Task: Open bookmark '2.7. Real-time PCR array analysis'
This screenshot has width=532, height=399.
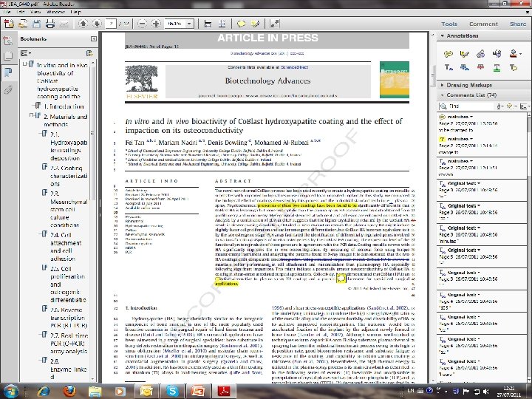Action: (x=69, y=343)
